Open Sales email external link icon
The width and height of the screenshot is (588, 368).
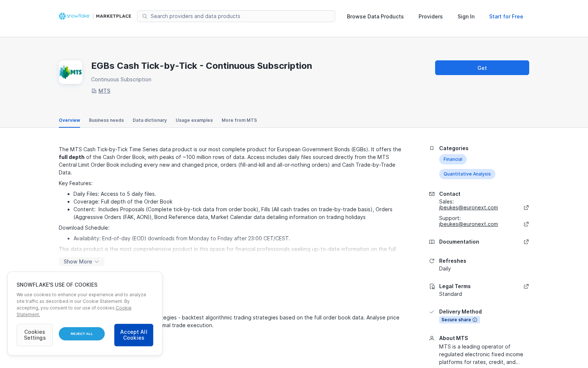click(526, 208)
